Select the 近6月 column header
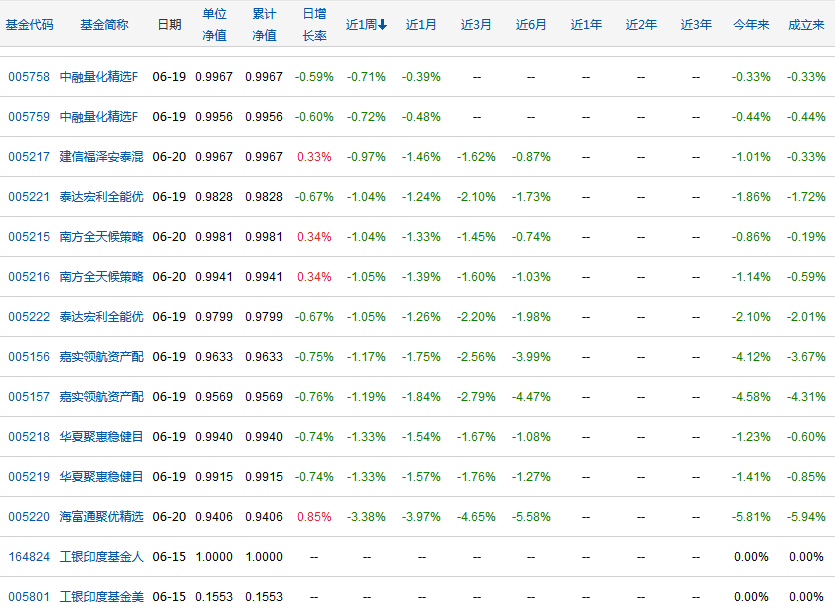The image size is (835, 614). tap(531, 25)
